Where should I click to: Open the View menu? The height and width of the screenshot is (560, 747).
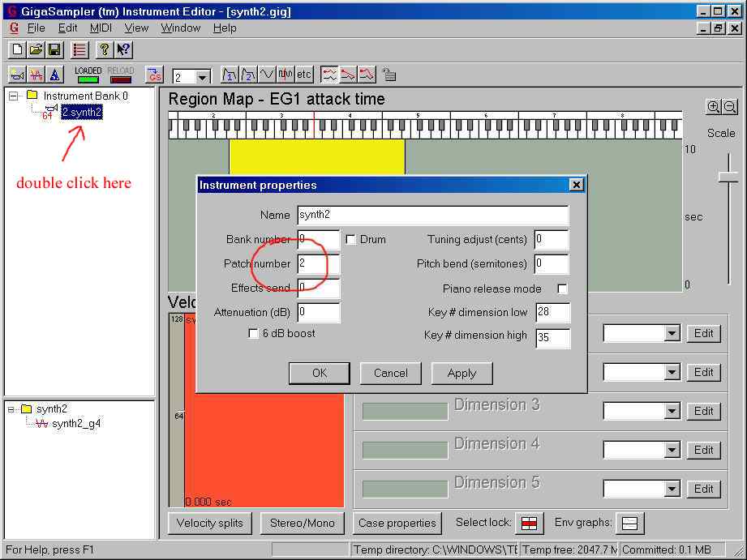click(x=137, y=28)
